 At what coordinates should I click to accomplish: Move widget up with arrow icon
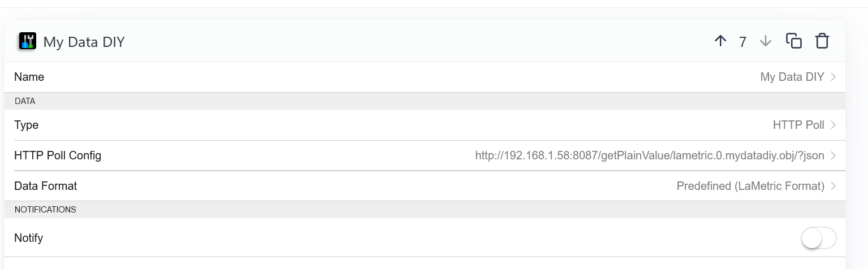720,41
